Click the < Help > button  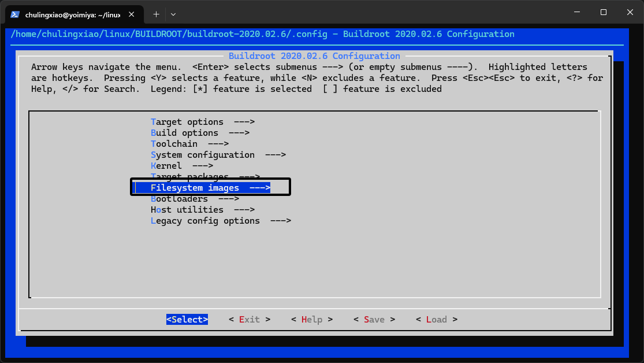pyautogui.click(x=312, y=320)
